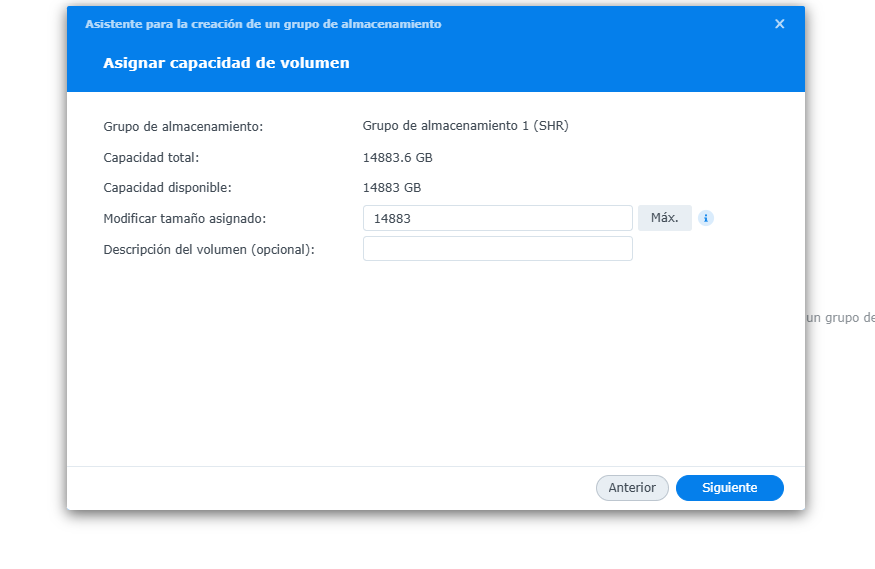Click the available capacity value 14883 GB
The height and width of the screenshot is (569, 875).
pyautogui.click(x=391, y=188)
